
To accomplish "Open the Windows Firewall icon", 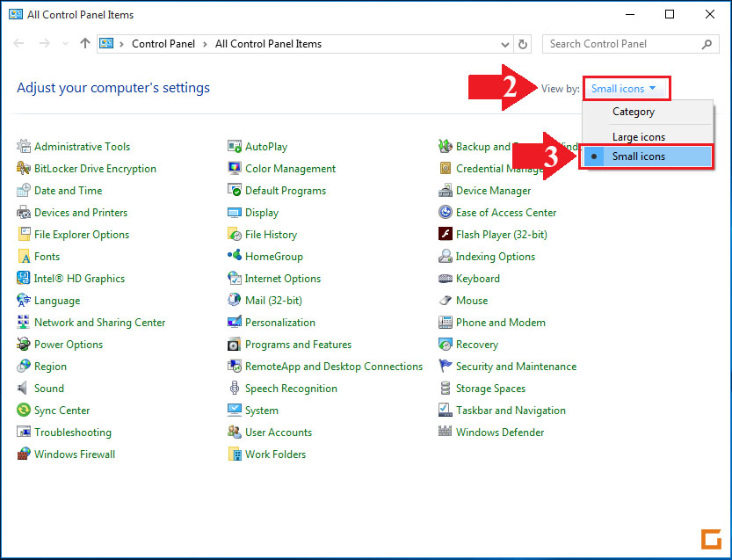I will click(24, 454).
